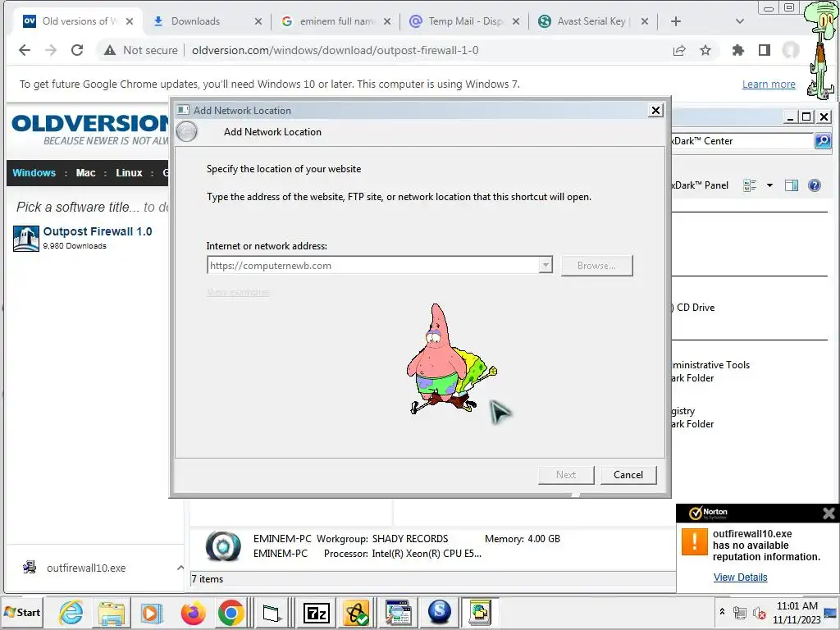Cancel the Add Network Location wizard
This screenshot has width=840, height=630.
point(628,475)
